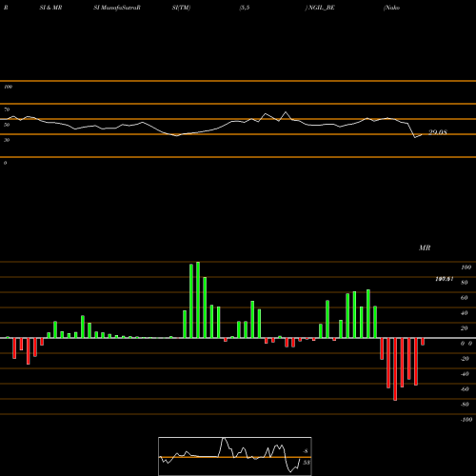Screen dimensions: 476x476
Task: Click the MR axis label -40
Action: coord(465,374)
